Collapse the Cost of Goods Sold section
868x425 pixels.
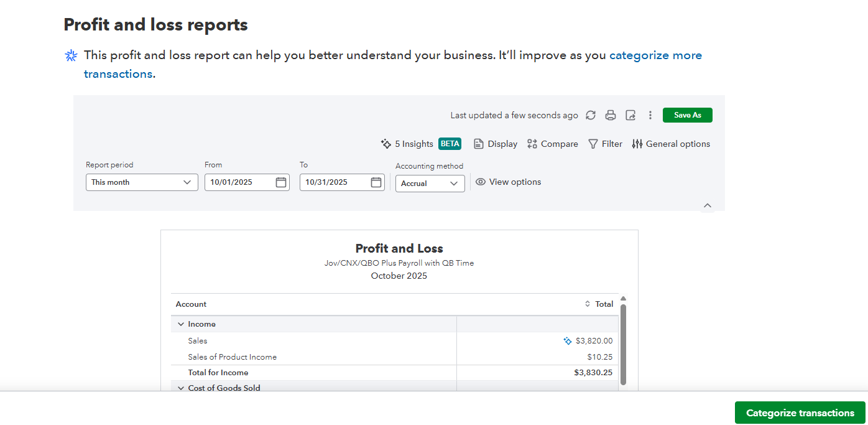click(x=181, y=388)
